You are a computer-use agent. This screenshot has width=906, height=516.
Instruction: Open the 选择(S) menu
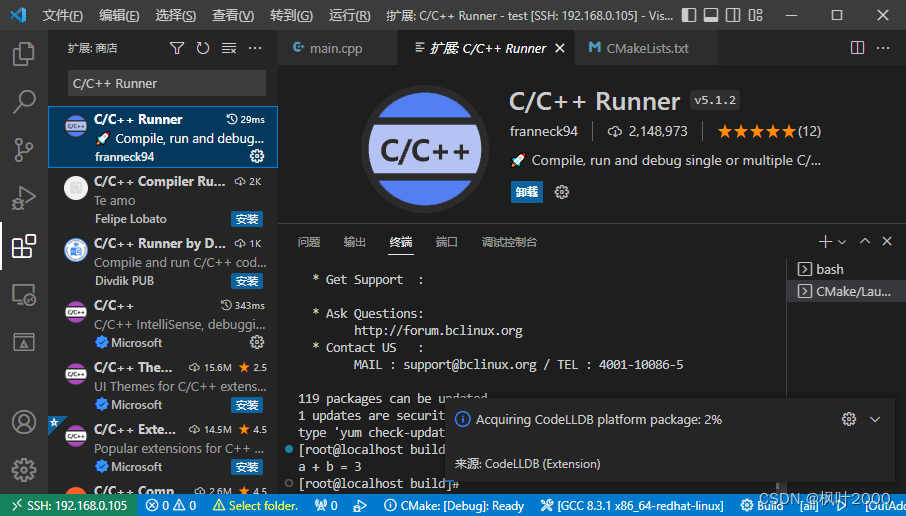[x=176, y=16]
